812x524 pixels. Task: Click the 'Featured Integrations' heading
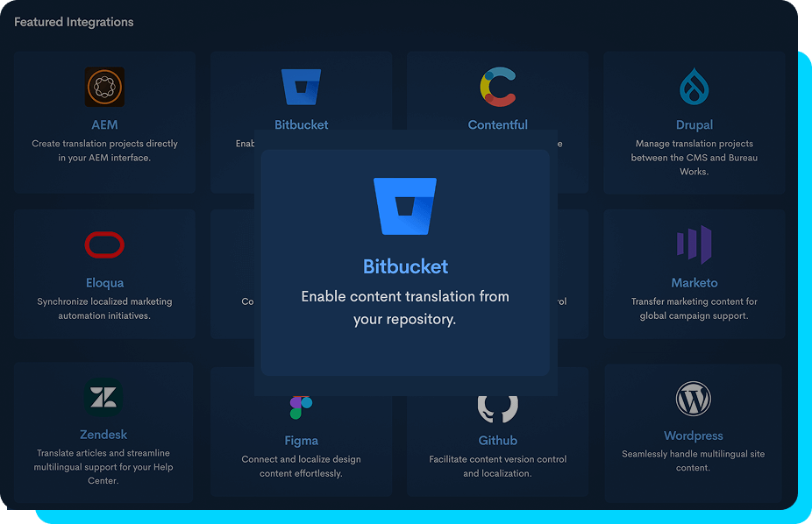74,22
